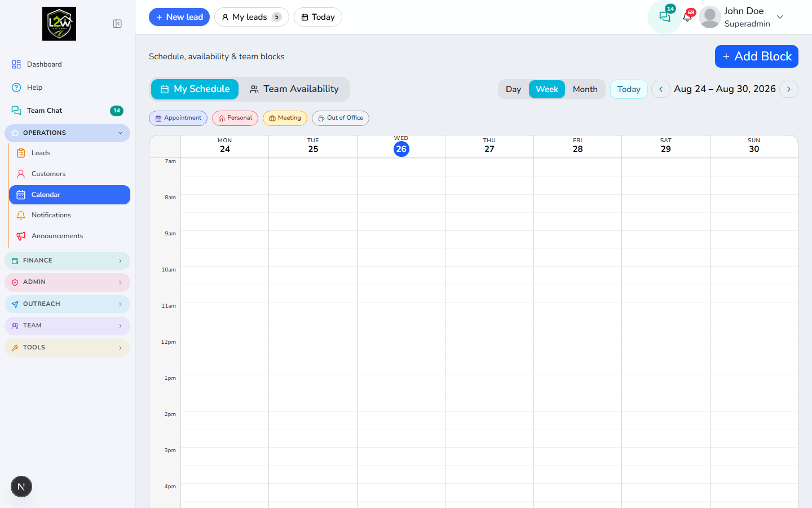The height and width of the screenshot is (508, 812).
Task: Click the 5 count on My leads
Action: coord(277,17)
